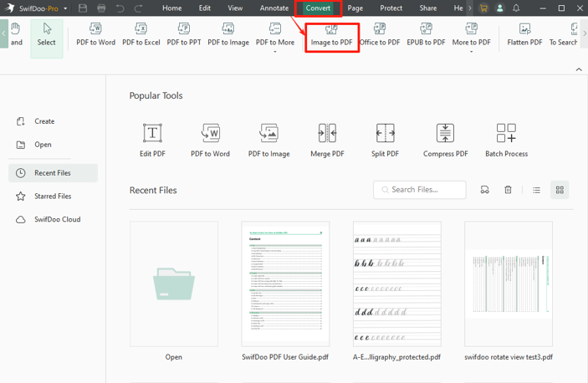588x383 pixels.
Task: Click the icon right of search box
Action: tap(485, 190)
